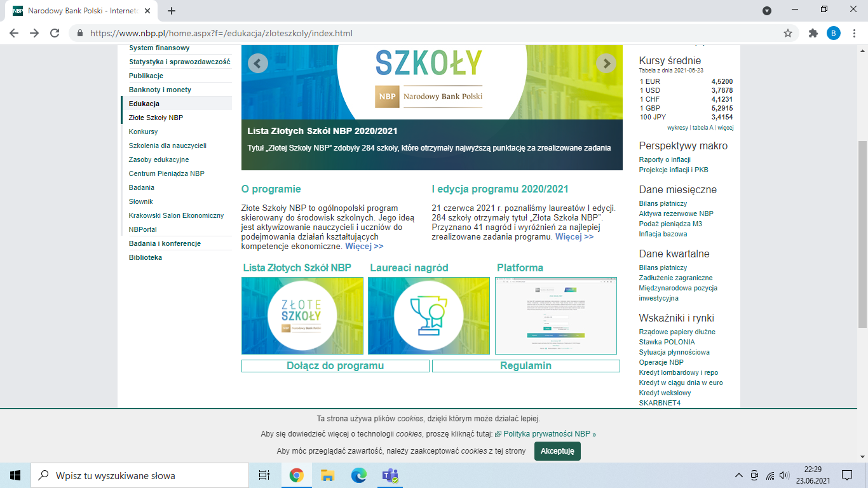Open Banknoty i monety section
This screenshot has width=868, height=488.
pos(160,90)
